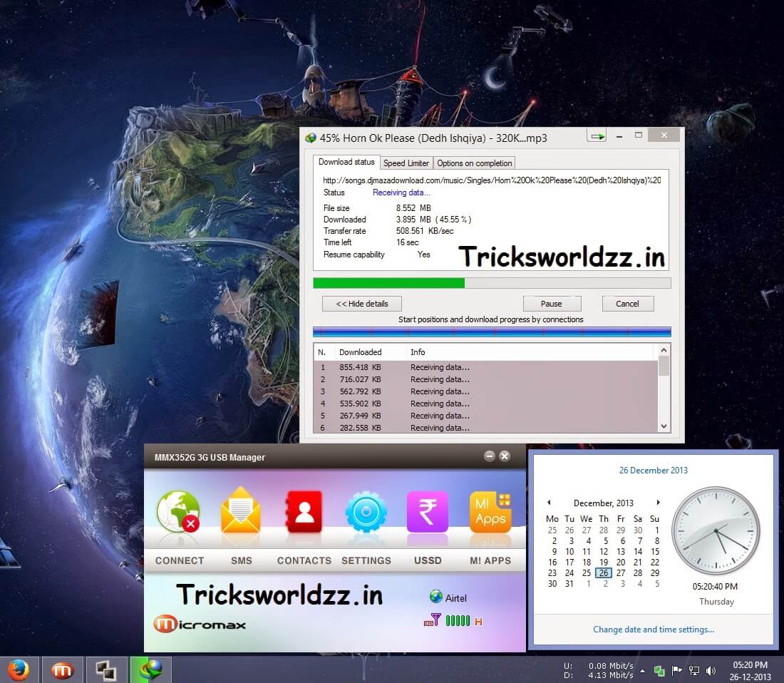Select date 15 in the calendar
The image size is (784, 683).
tap(655, 552)
